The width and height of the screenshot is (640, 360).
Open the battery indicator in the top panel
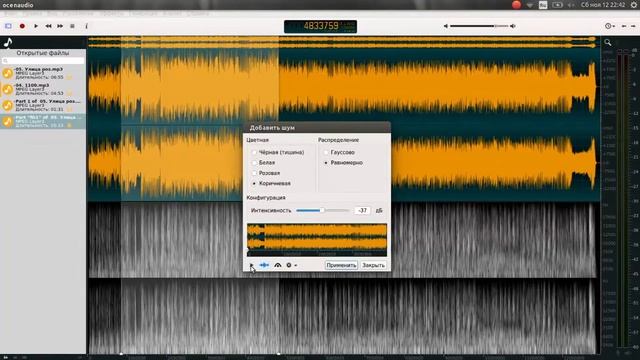(557, 5)
